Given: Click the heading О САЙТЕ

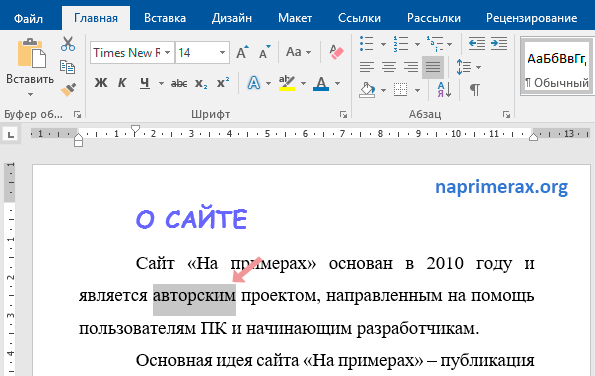Looking at the screenshot, I should tap(192, 219).
